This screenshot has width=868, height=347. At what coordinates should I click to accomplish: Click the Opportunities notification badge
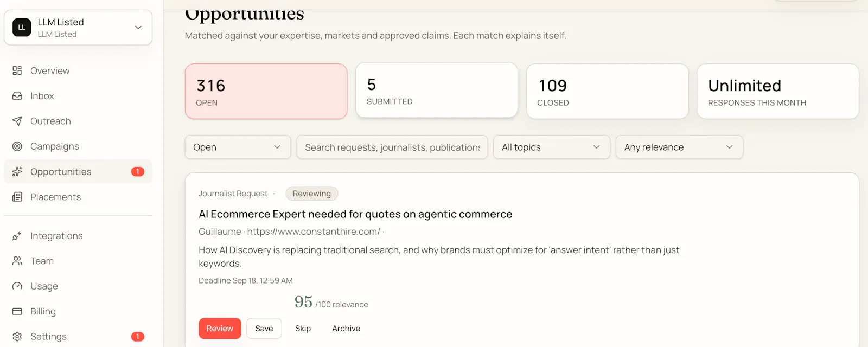pos(138,172)
